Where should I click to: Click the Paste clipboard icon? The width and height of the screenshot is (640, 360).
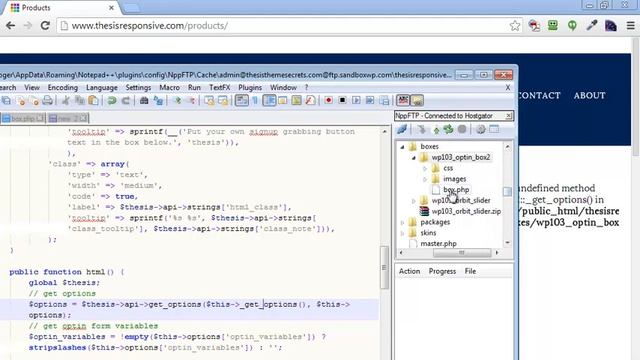pyautogui.click(x=93, y=100)
